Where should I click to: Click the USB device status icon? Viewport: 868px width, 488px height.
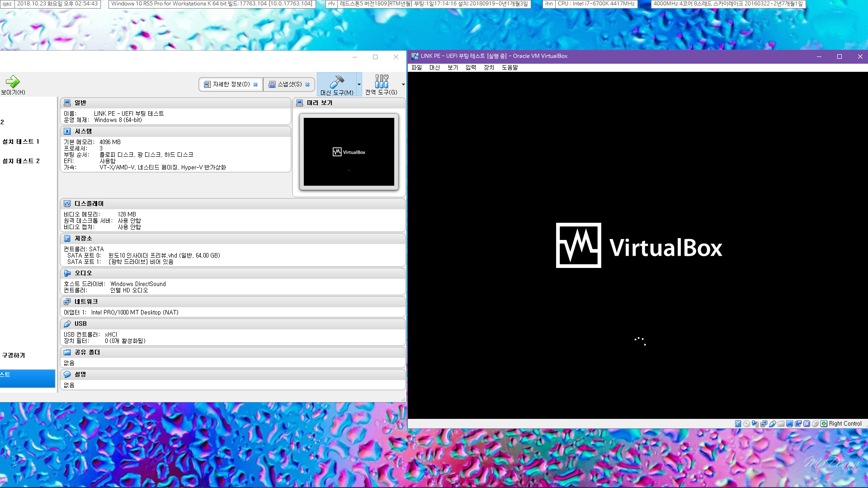point(772,423)
